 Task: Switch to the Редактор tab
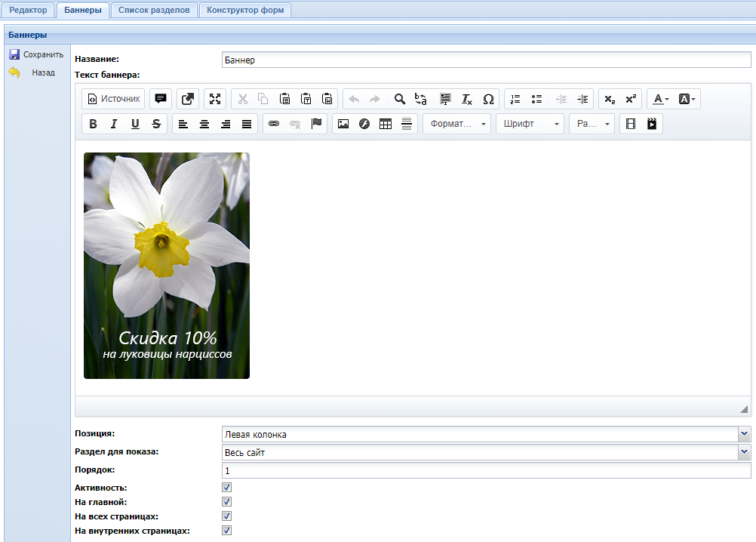[28, 10]
